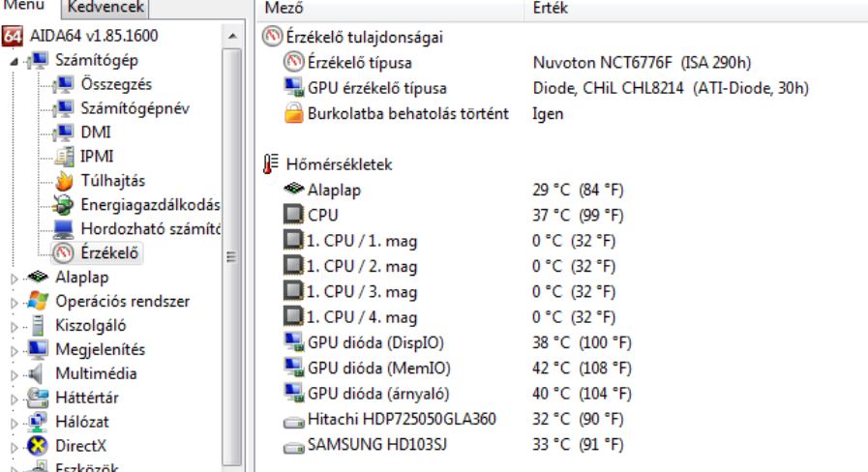The width and height of the screenshot is (868, 472).
Task: Click the Számítógépnév icon
Action: pos(64,108)
